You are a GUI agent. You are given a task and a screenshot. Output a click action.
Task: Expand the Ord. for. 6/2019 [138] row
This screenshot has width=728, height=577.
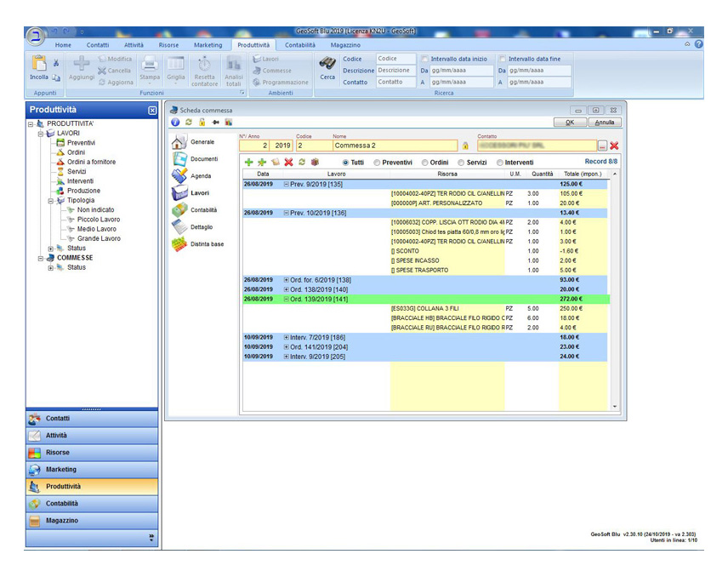tap(287, 280)
